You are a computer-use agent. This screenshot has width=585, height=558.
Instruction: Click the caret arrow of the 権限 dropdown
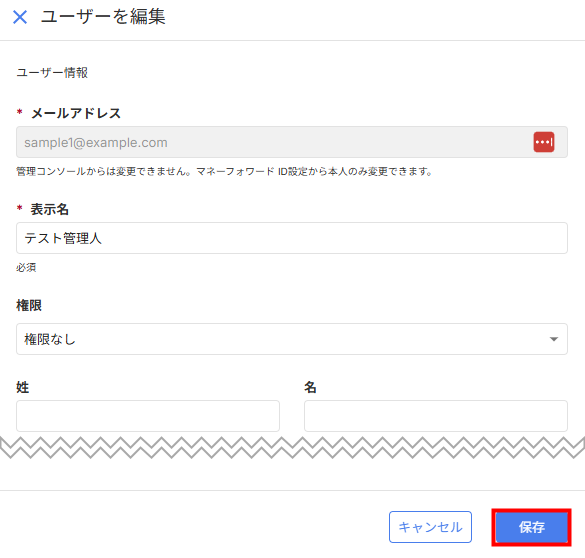tap(554, 339)
